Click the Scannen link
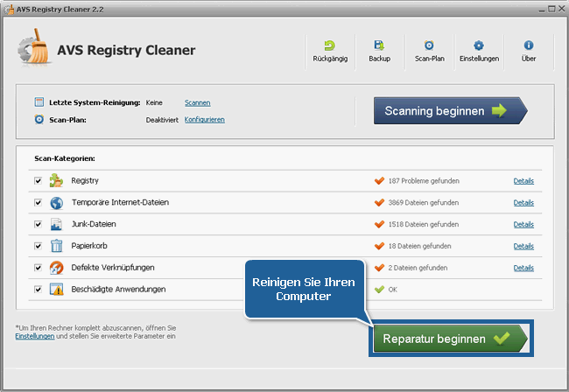The width and height of the screenshot is (569, 392). (x=198, y=102)
